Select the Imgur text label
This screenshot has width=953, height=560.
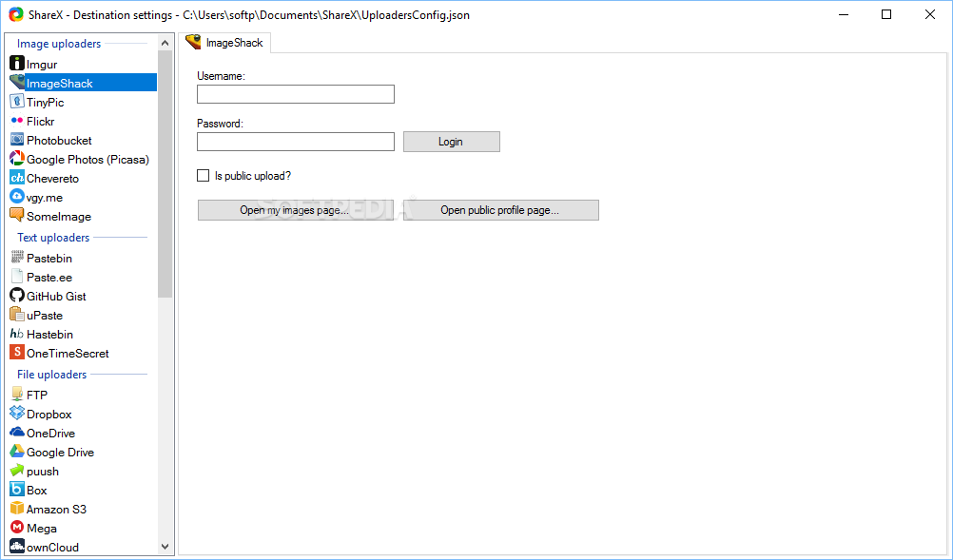coord(42,65)
